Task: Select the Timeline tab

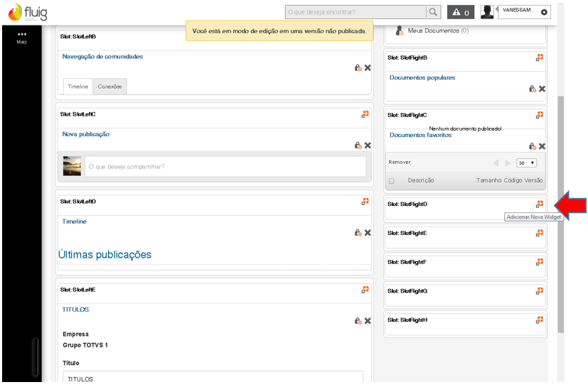Action: tap(78, 87)
